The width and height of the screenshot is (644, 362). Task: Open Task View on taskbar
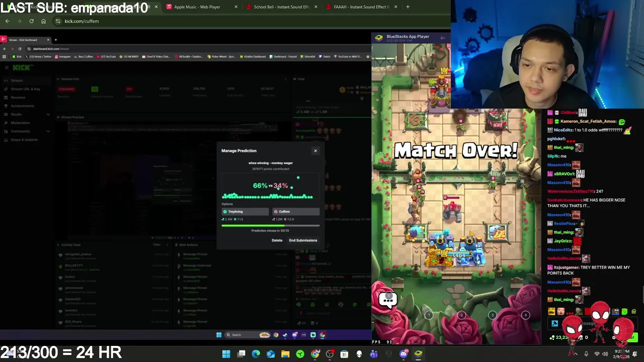[242, 354]
